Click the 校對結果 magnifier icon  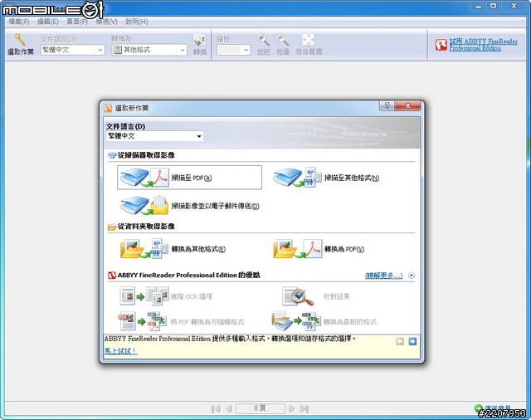[x=298, y=295]
